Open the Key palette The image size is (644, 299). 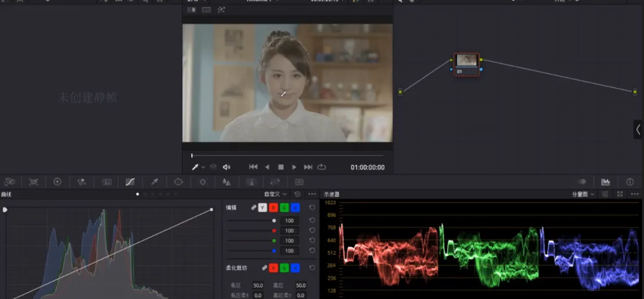point(251,182)
